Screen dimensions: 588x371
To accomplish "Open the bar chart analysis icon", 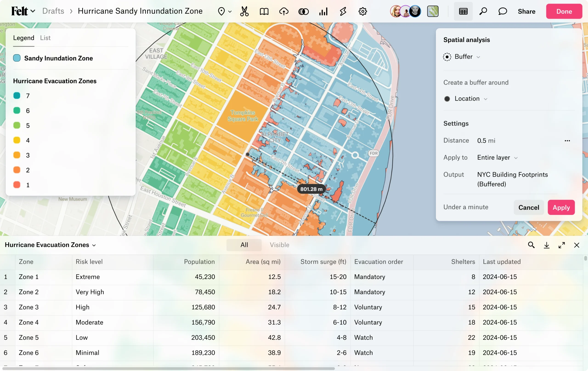I will click(x=323, y=11).
